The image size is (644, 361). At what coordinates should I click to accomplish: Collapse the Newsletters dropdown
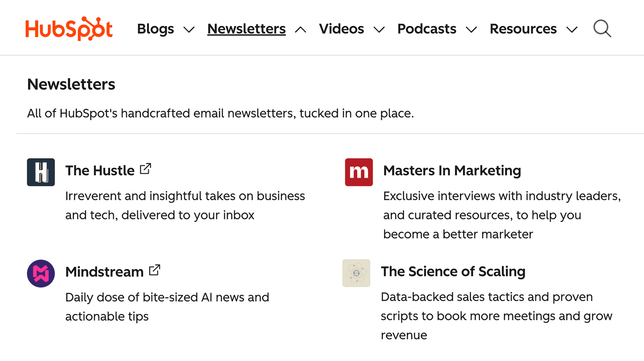(300, 30)
